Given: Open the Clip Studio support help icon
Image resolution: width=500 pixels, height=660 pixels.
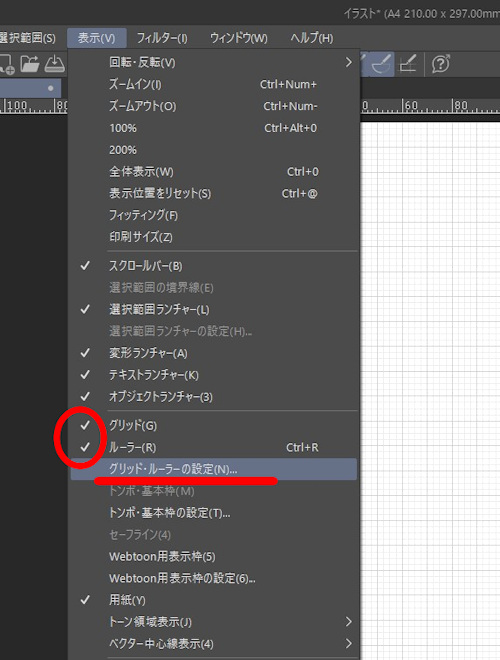Looking at the screenshot, I should 441,64.
